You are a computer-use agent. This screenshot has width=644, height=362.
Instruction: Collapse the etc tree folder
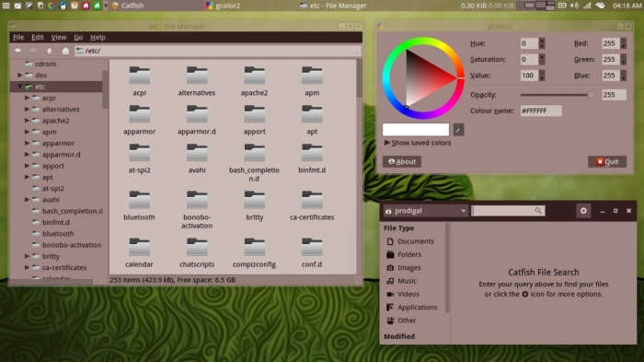click(x=19, y=87)
